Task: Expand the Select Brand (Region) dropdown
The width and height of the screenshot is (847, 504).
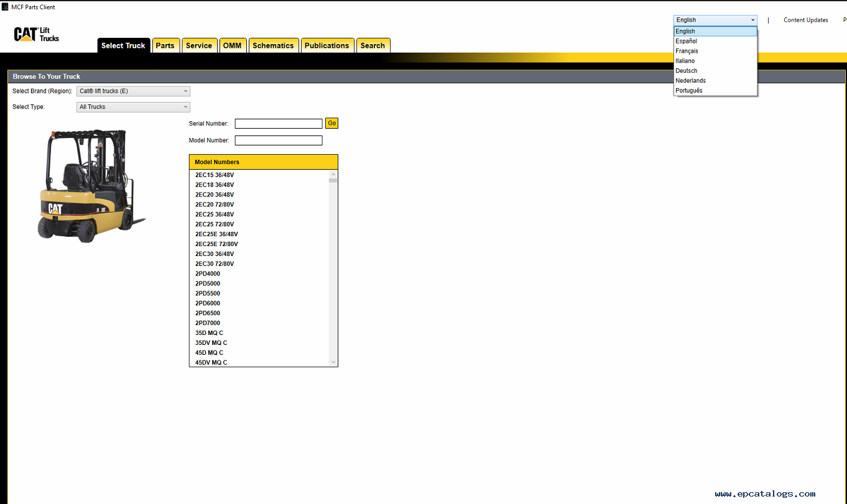Action: tap(133, 91)
